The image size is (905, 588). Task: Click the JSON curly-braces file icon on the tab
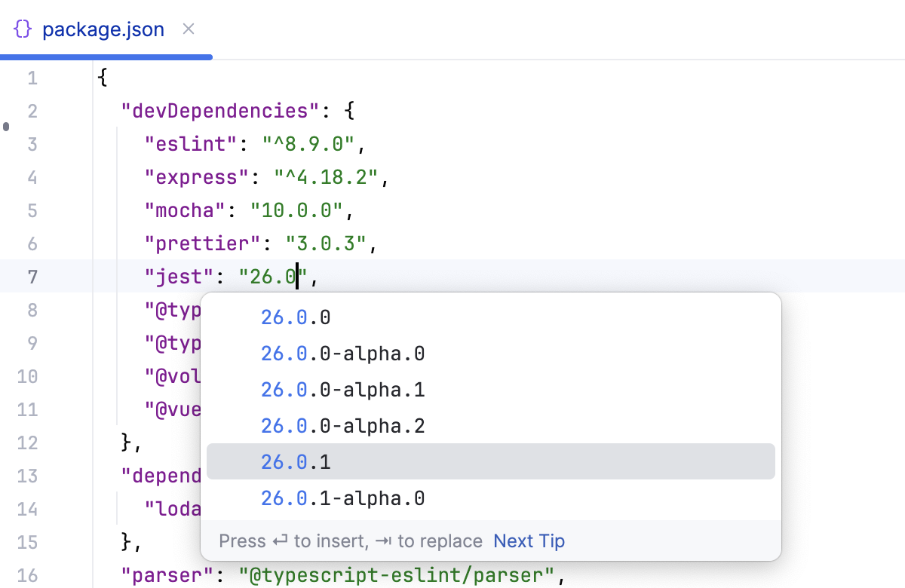(x=23, y=29)
